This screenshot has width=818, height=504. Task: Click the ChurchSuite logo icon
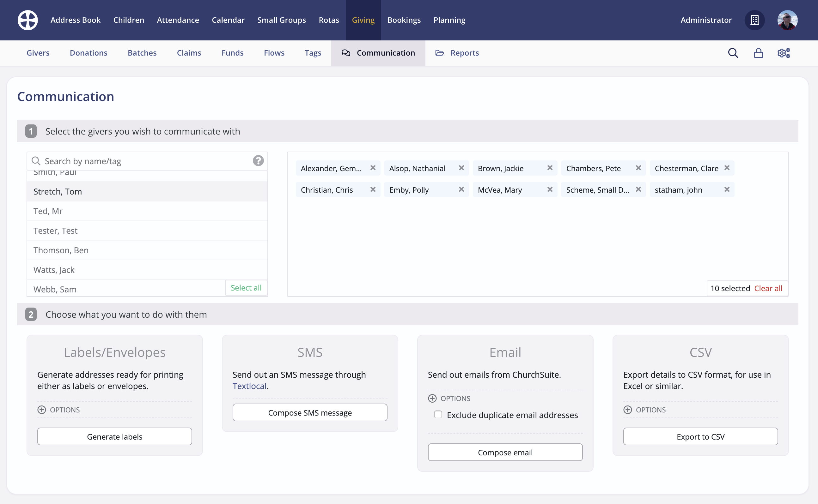pyautogui.click(x=28, y=20)
